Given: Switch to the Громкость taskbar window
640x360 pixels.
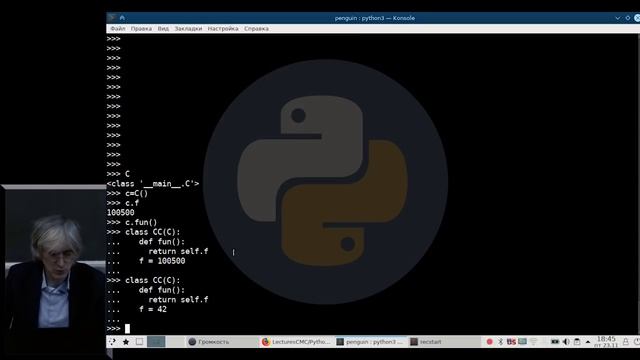Looking at the screenshot, I should (222, 342).
